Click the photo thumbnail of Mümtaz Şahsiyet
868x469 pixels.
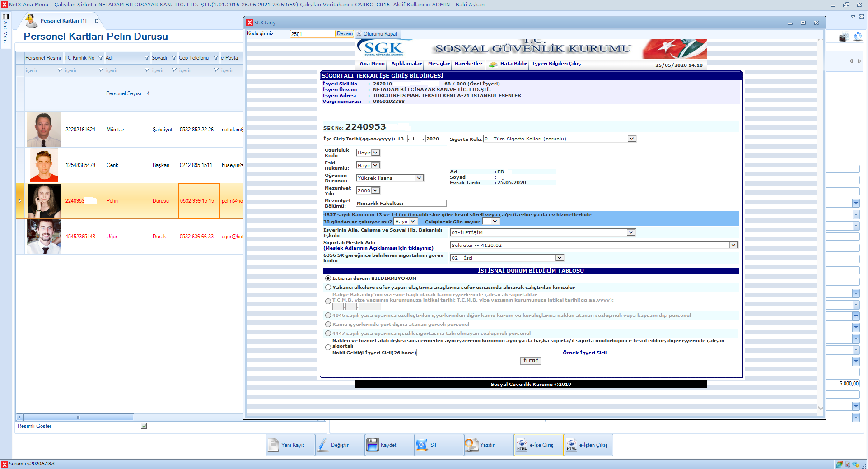[44, 130]
